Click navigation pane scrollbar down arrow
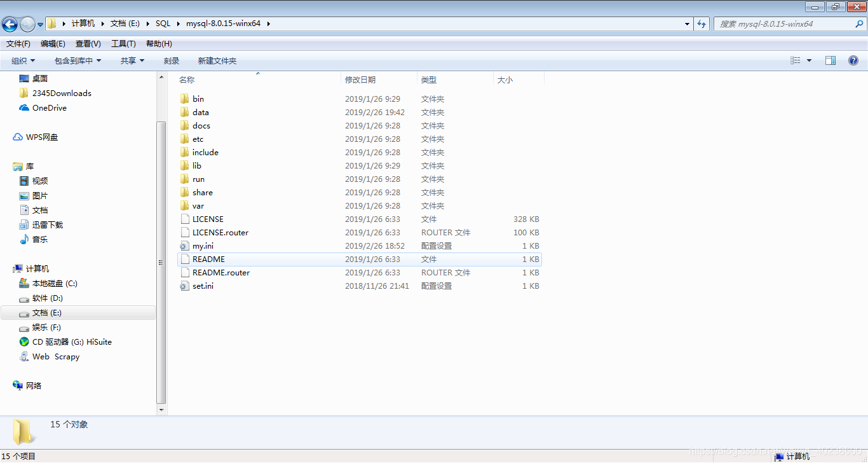The width and height of the screenshot is (868, 463). point(161,410)
